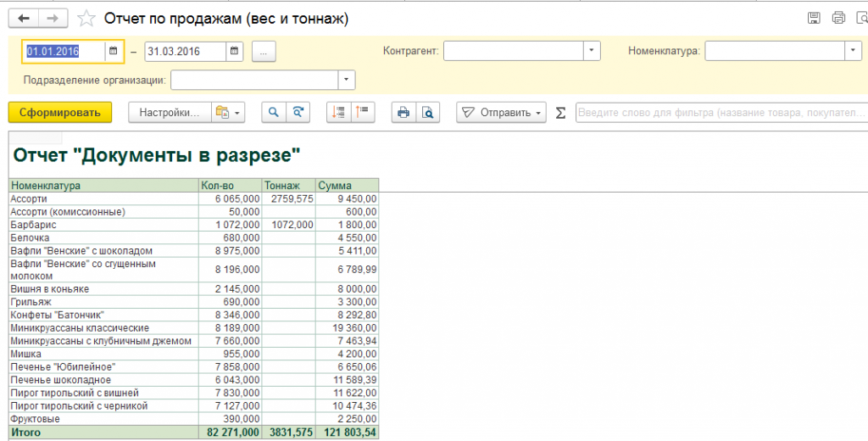Select the Белочка row name
This screenshot has height=441, width=868.
pyautogui.click(x=30, y=237)
